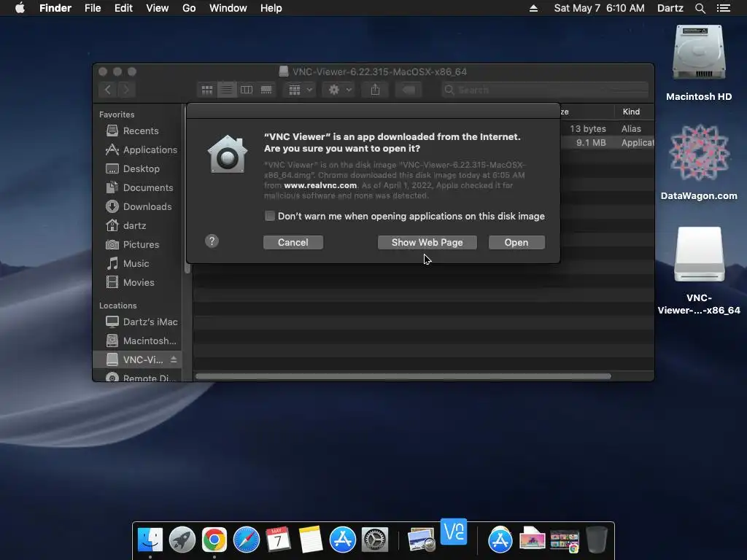This screenshot has height=560, width=747.
Task: Open Preview from the Dock
Action: click(421, 540)
